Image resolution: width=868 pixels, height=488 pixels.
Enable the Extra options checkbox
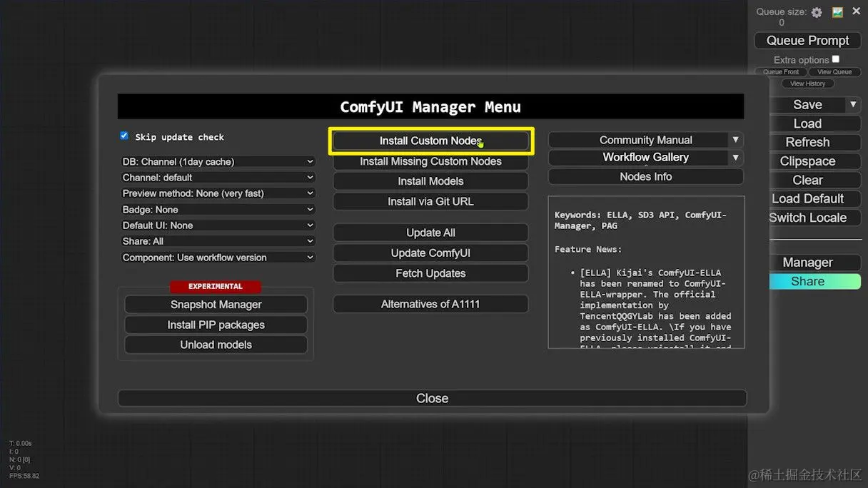tap(836, 59)
